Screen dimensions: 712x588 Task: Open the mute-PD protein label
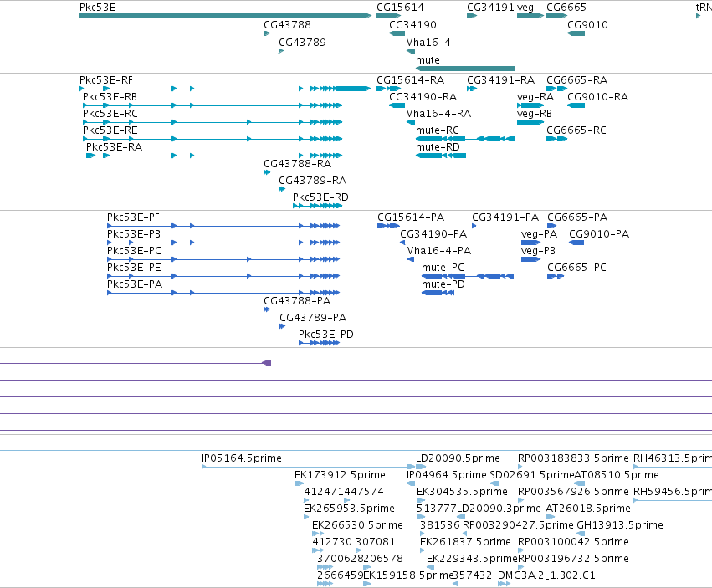tap(443, 284)
